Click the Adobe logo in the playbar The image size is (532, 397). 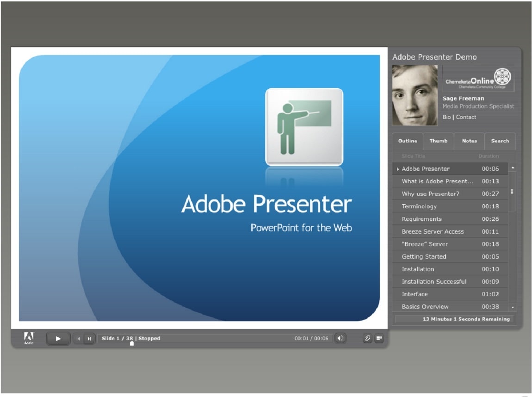coord(29,338)
